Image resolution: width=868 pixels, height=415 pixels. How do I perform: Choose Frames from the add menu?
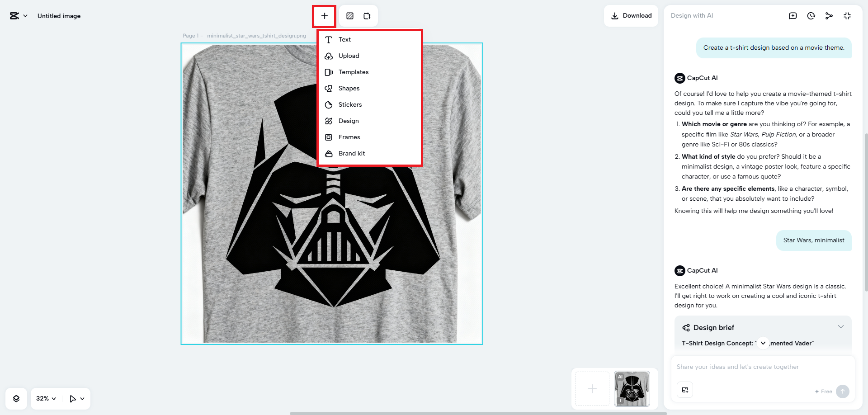(x=370, y=137)
